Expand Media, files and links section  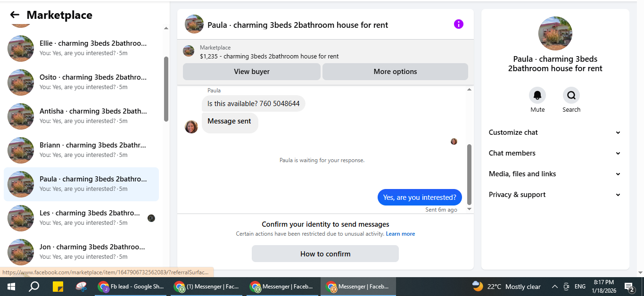tap(555, 174)
